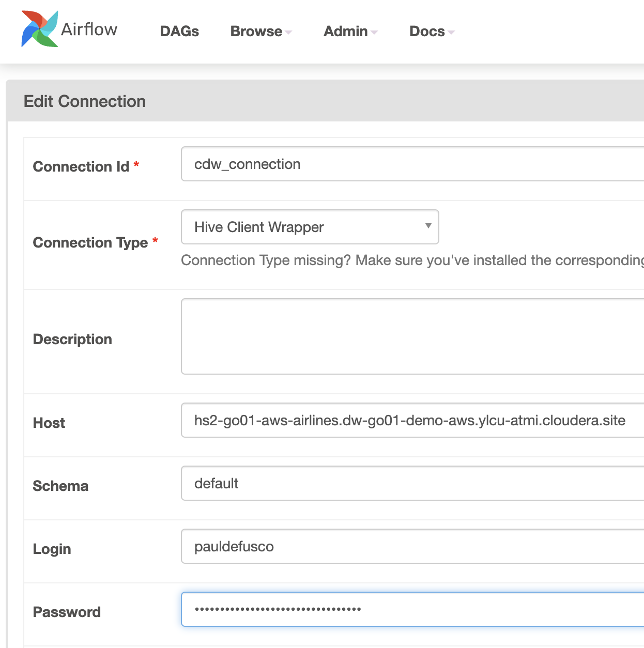Click the Login label
644x648 pixels.
tap(52, 549)
